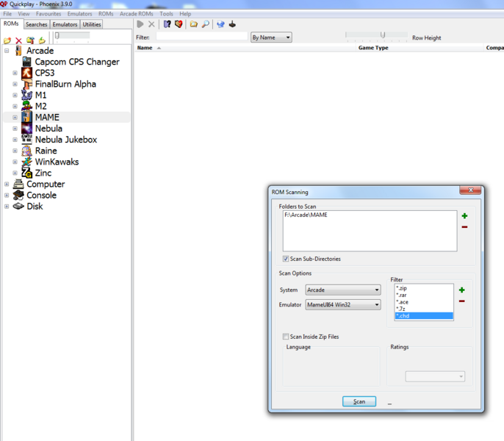The width and height of the screenshot is (504, 441).
Task: Click the gray X delete toolbar icon
Action: (x=151, y=24)
